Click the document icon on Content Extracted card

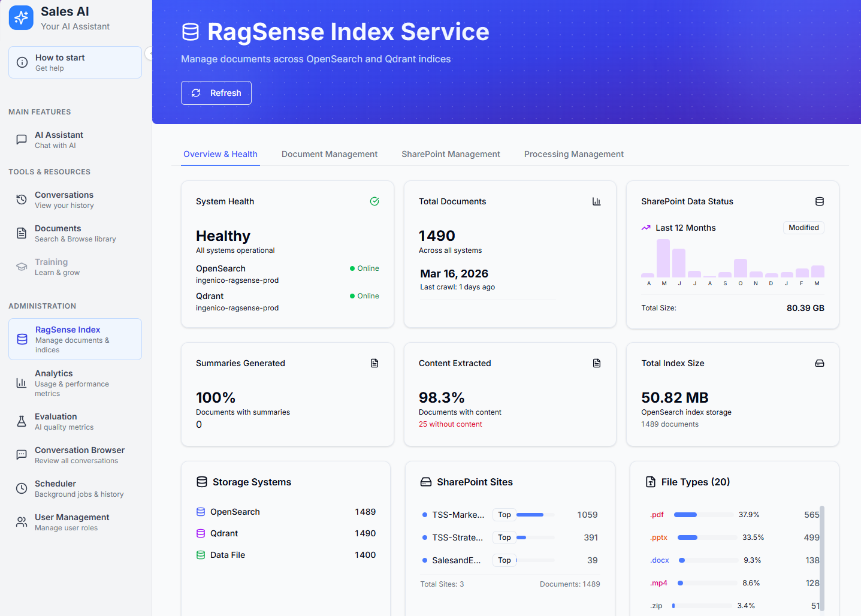point(597,363)
